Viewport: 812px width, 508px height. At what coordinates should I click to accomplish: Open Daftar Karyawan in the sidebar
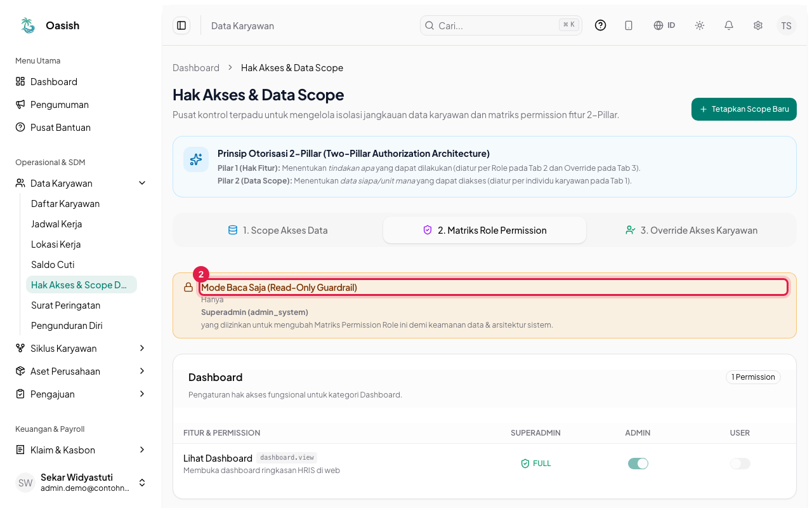[81, 204]
